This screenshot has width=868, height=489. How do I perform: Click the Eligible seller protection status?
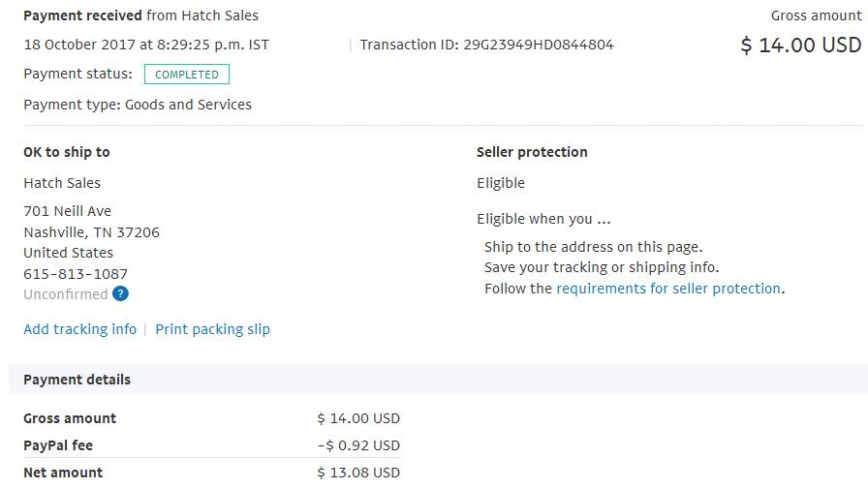[x=501, y=183]
